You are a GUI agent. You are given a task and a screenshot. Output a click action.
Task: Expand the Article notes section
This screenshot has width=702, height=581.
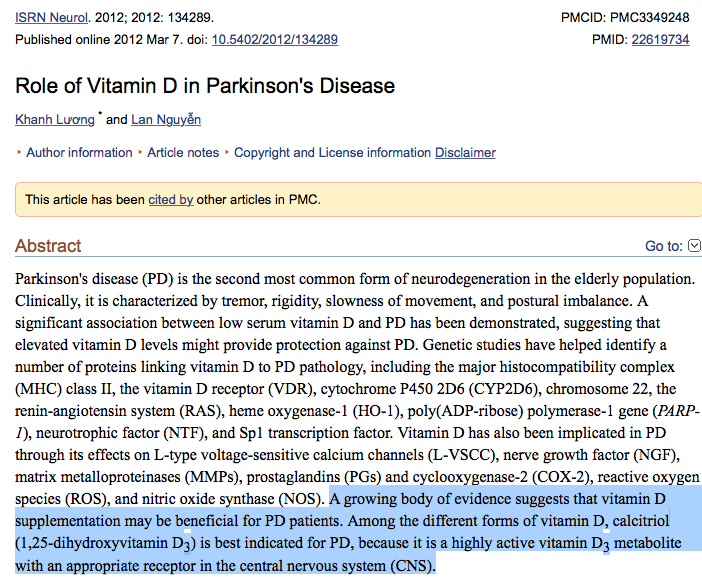tap(182, 153)
